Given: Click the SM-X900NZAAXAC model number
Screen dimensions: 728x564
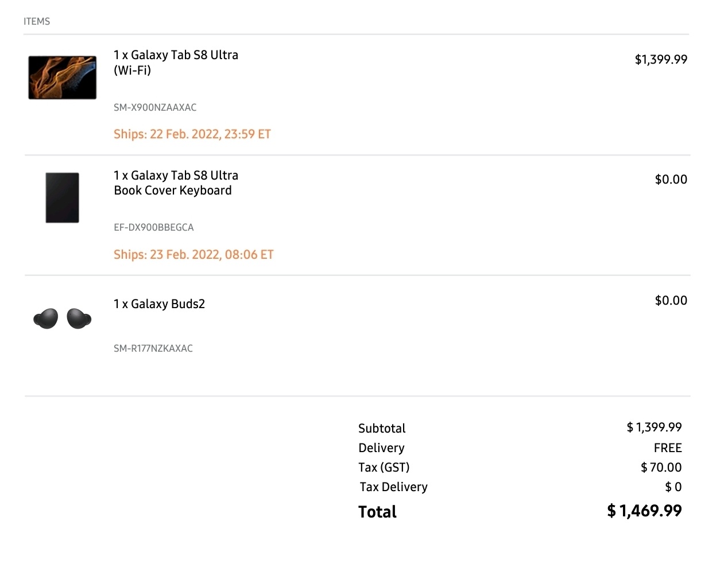Looking at the screenshot, I should point(155,107).
